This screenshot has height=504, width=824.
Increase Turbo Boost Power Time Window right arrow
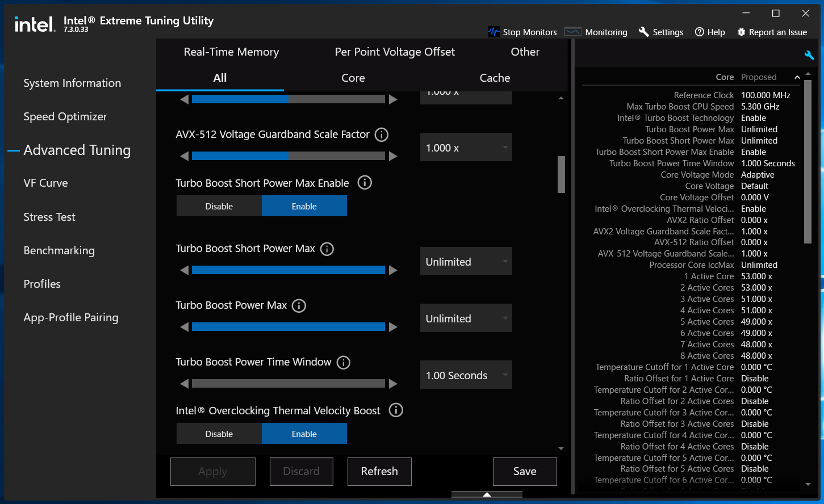(x=393, y=384)
